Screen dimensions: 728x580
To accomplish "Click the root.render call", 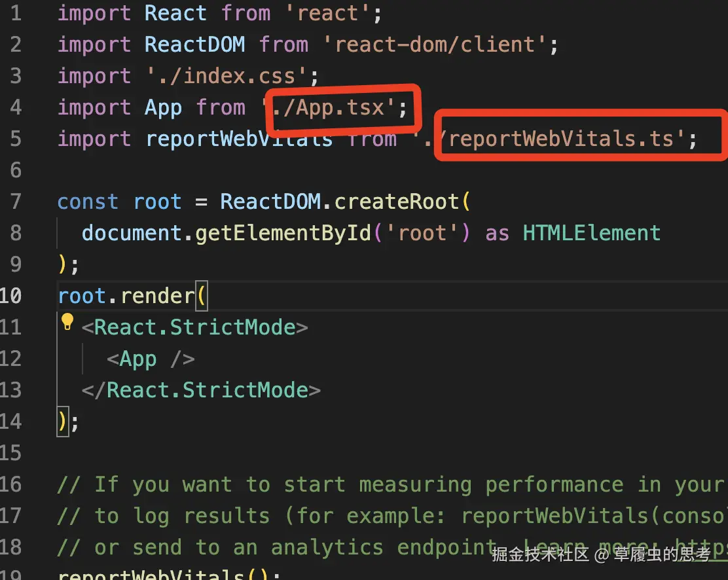I will click(x=127, y=296).
